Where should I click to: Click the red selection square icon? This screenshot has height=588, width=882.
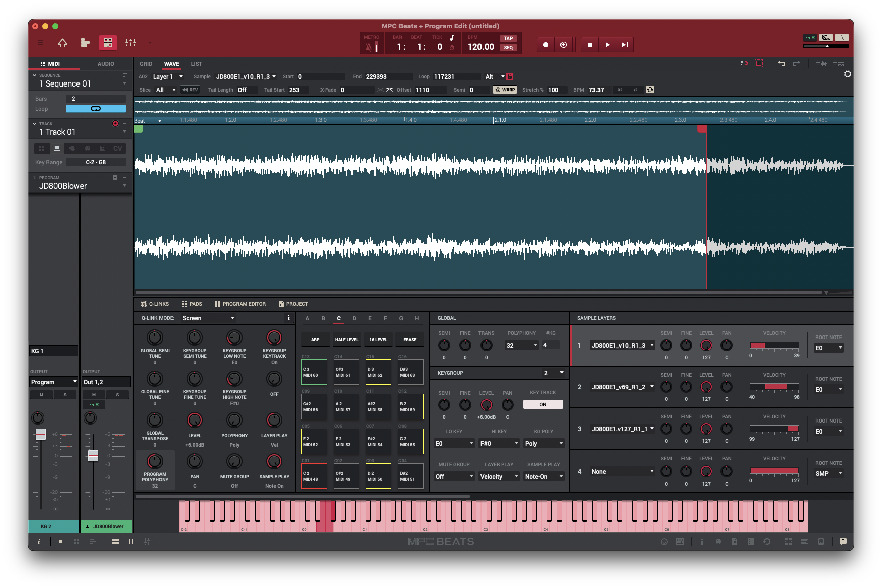tap(759, 63)
